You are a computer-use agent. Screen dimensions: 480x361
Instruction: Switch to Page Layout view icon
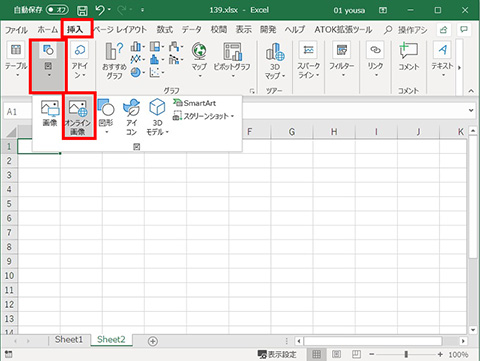coord(337,354)
